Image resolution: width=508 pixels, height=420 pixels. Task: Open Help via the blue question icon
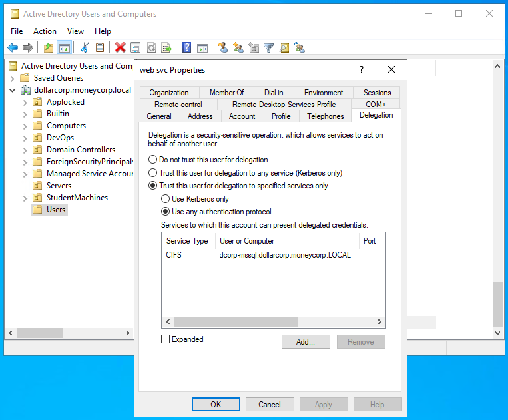pos(187,47)
